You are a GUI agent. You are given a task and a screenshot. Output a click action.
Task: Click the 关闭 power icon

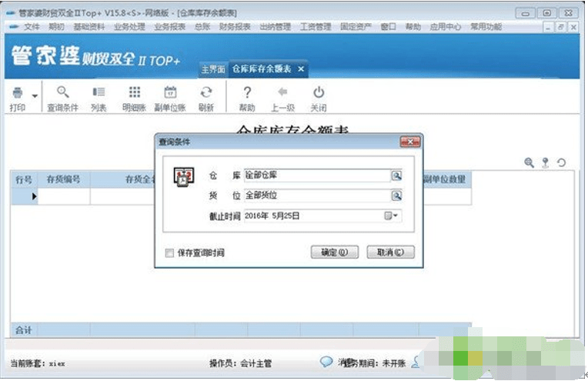coord(319,92)
